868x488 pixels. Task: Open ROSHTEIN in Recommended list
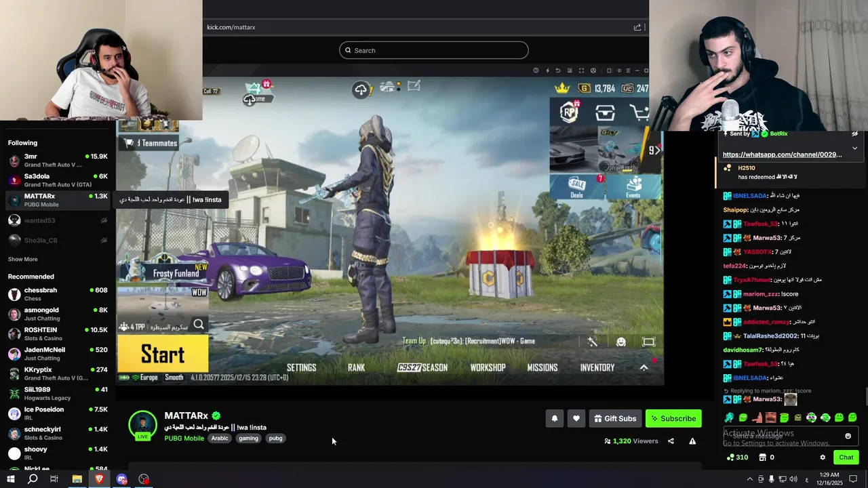[x=58, y=334]
